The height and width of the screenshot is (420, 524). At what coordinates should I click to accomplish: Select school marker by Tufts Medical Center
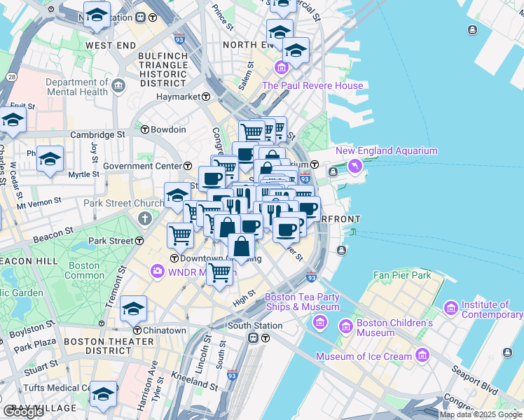103,396
